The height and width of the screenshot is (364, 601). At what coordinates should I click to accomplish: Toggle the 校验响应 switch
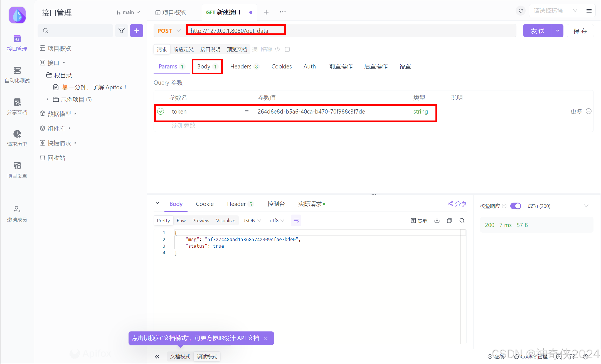coord(516,206)
